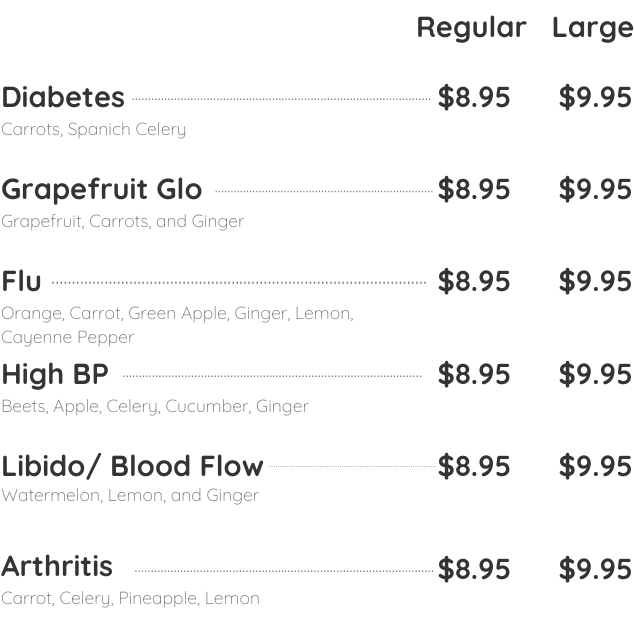Pick Diabetes regular price $8.95
Viewport: 634px width, 626px height.
(474, 98)
